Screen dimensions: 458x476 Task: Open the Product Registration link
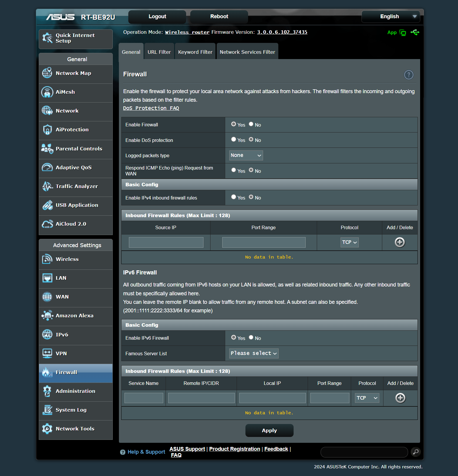(235, 449)
